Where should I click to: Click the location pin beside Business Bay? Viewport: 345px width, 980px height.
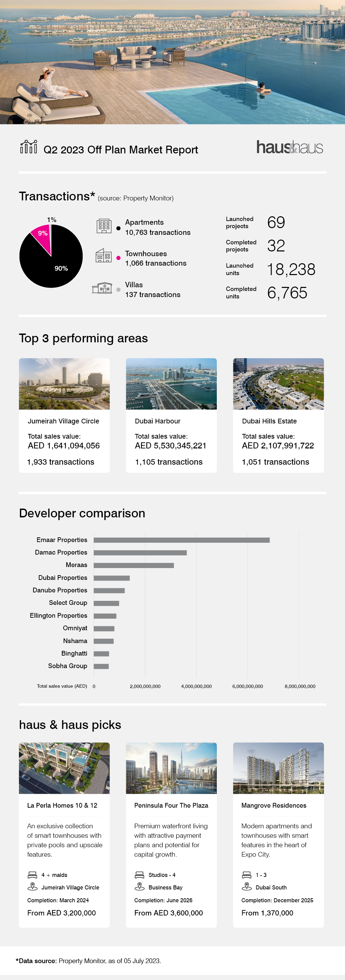click(x=139, y=886)
